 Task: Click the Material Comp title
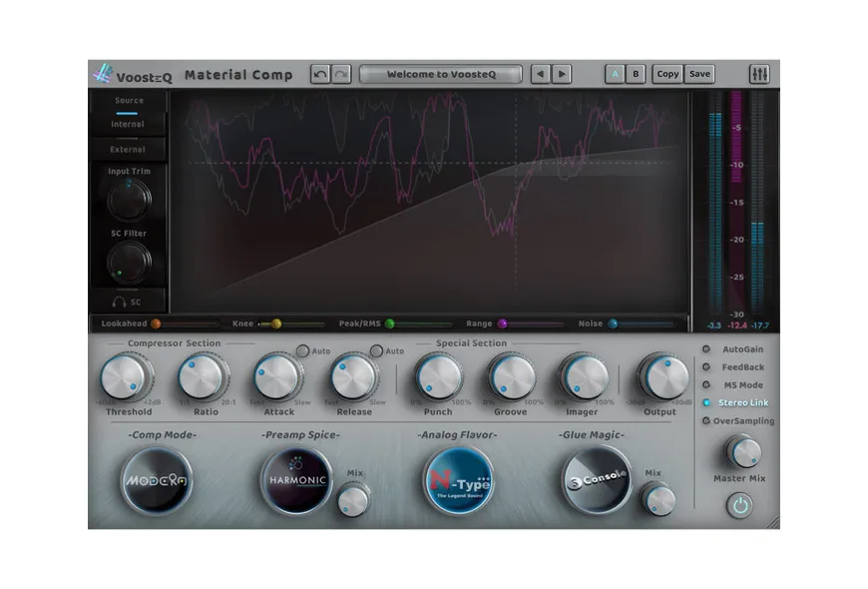(238, 75)
